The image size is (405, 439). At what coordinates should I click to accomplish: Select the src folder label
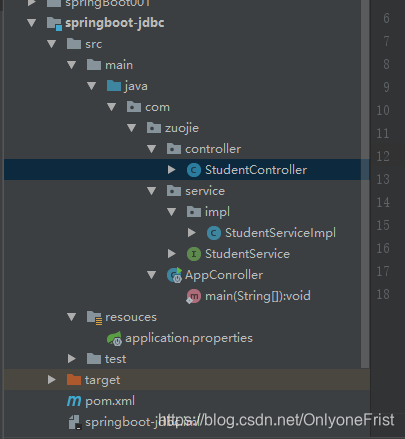(x=94, y=44)
